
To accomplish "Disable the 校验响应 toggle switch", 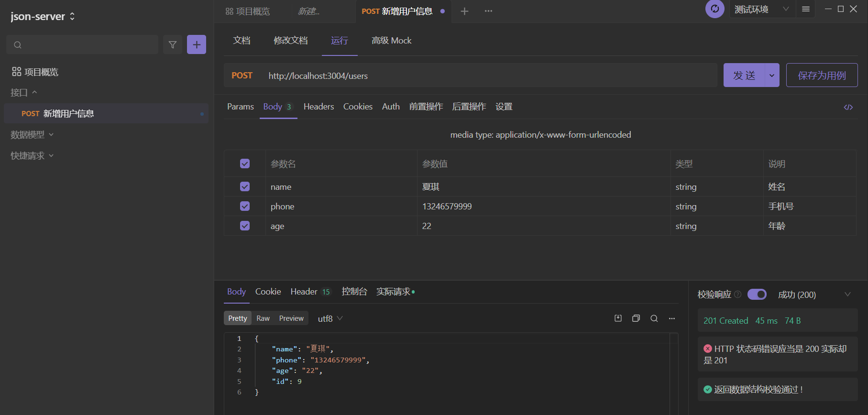I will click(757, 295).
